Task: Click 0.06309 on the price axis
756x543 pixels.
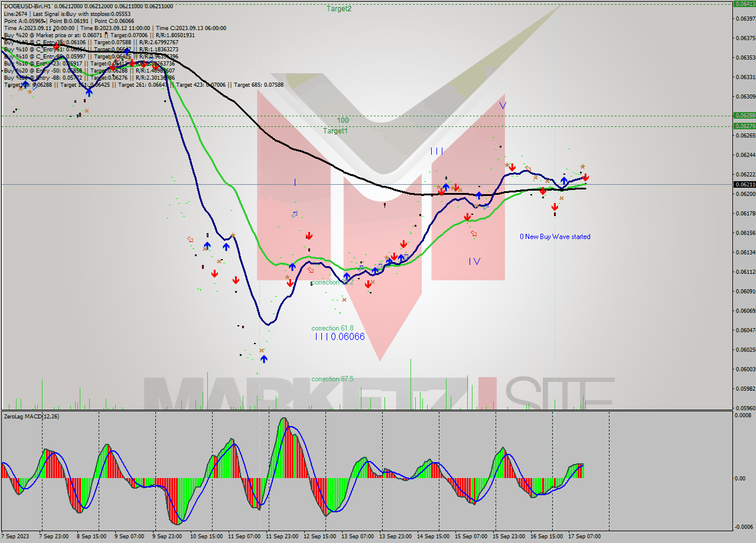Action: pyautogui.click(x=745, y=96)
